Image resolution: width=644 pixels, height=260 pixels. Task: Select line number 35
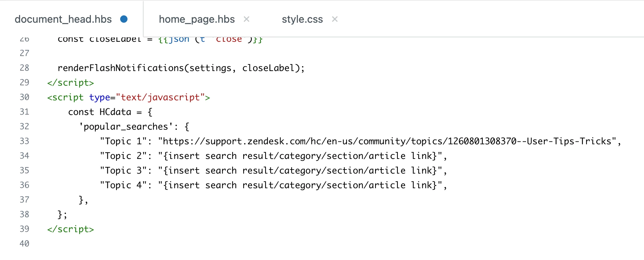(25, 170)
